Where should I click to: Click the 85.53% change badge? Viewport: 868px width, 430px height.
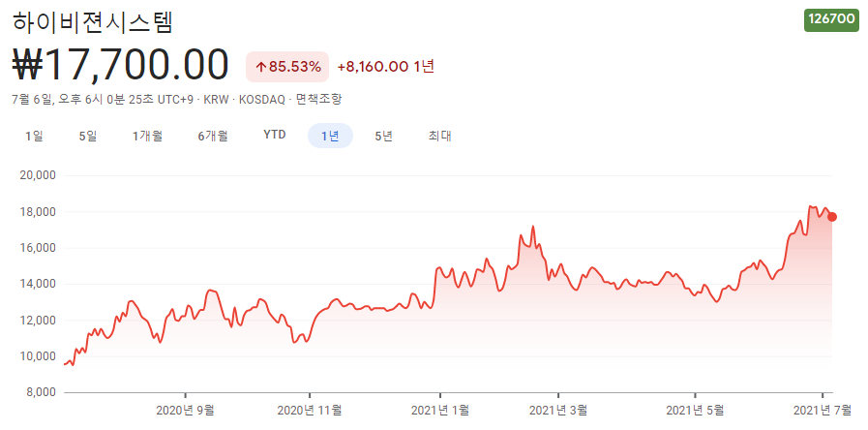tap(287, 67)
